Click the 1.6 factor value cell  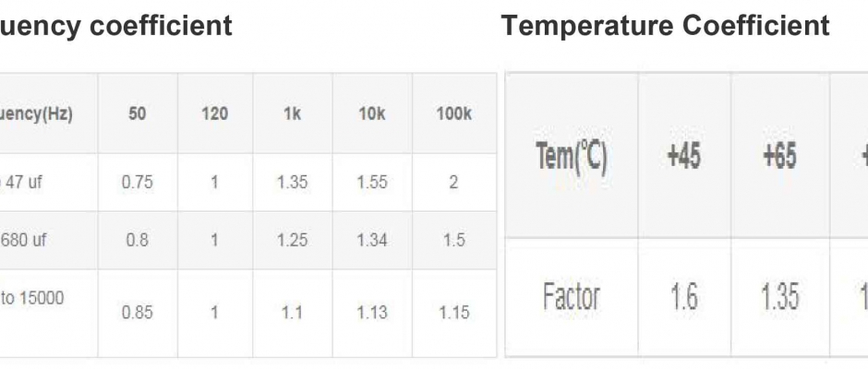pos(683,297)
